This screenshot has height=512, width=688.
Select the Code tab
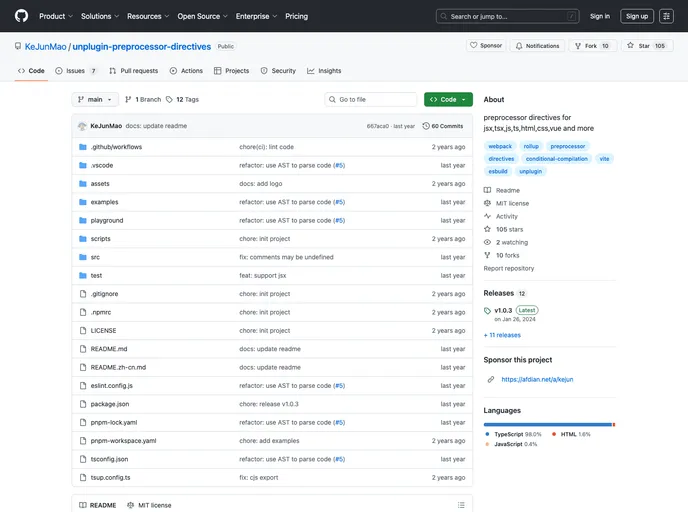pos(31,71)
